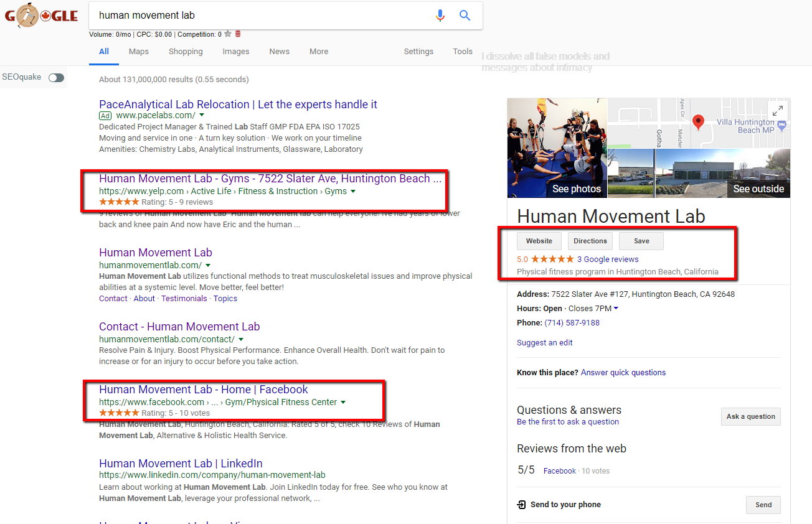Open dropdown arrow next to www.pacelabs.com
Screen dimensions: 812x524
pyautogui.click(x=202, y=116)
